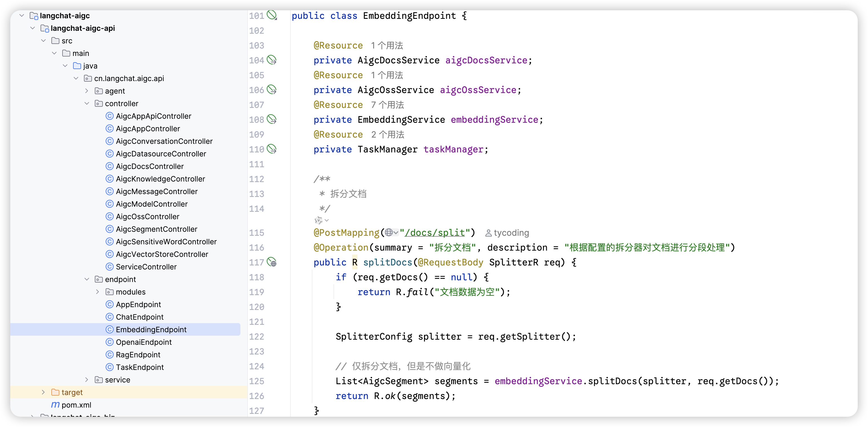This screenshot has height=427, width=868.
Task: Open the Maven pom.xml file
Action: click(76, 405)
